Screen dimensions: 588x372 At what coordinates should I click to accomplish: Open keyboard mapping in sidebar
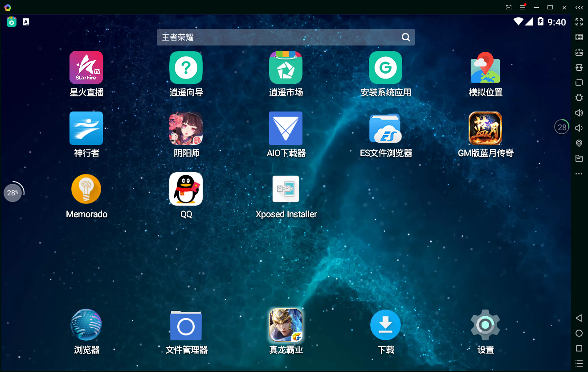pyautogui.click(x=579, y=37)
